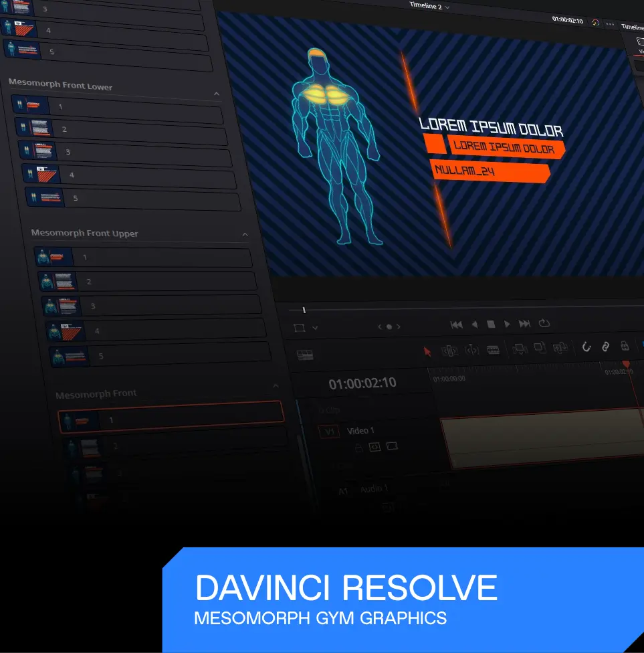The height and width of the screenshot is (653, 644).
Task: Choose the Dynamic Trim tool
Action: pyautogui.click(x=471, y=349)
